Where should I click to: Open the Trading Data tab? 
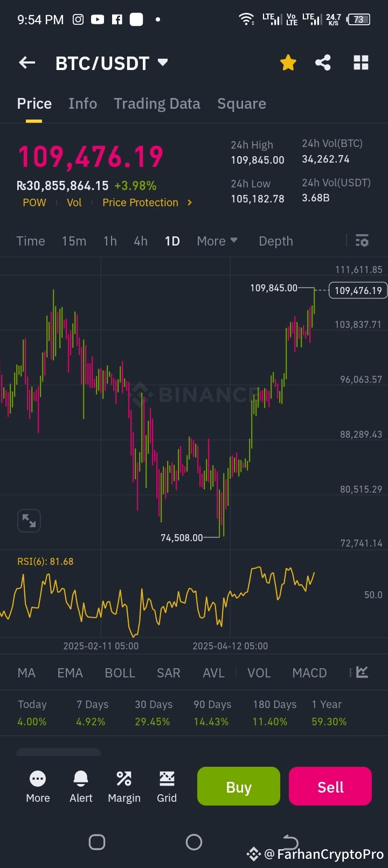[157, 103]
